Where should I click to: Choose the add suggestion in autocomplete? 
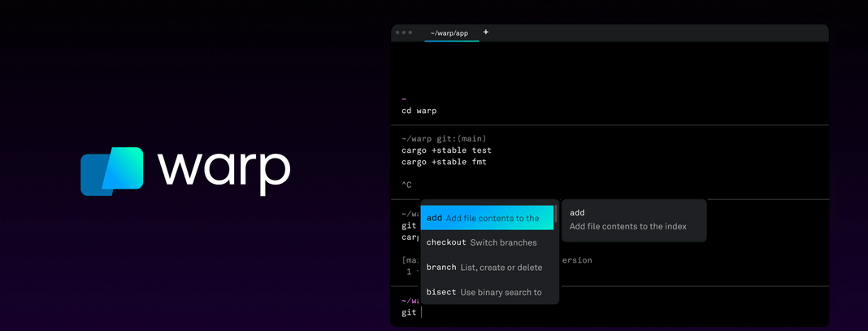[x=487, y=218]
